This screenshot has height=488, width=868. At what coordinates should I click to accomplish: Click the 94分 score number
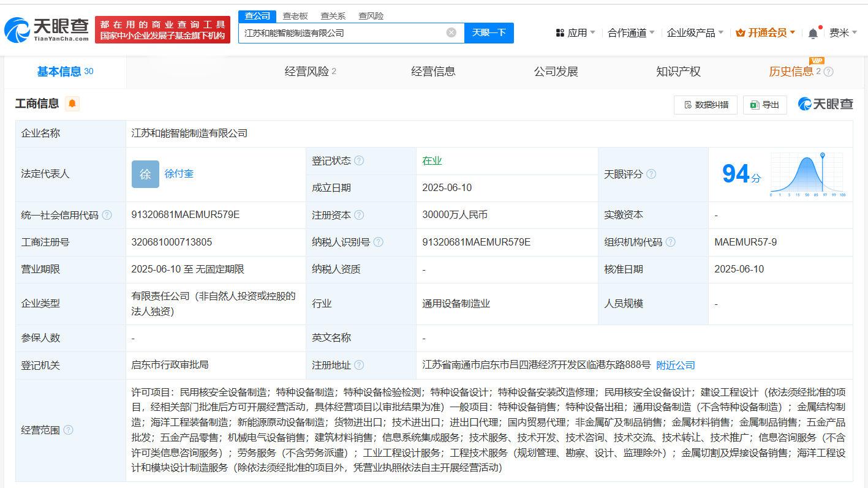(x=741, y=174)
